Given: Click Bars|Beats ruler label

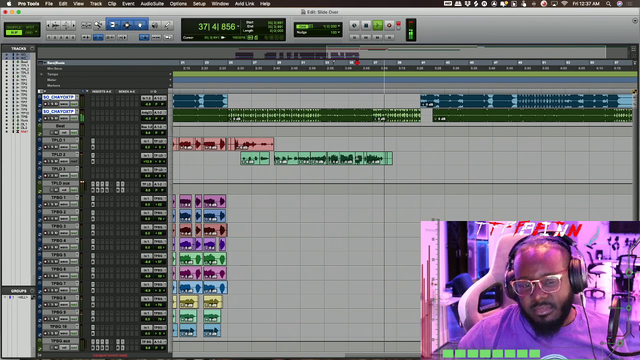Looking at the screenshot, I should pos(56,63).
